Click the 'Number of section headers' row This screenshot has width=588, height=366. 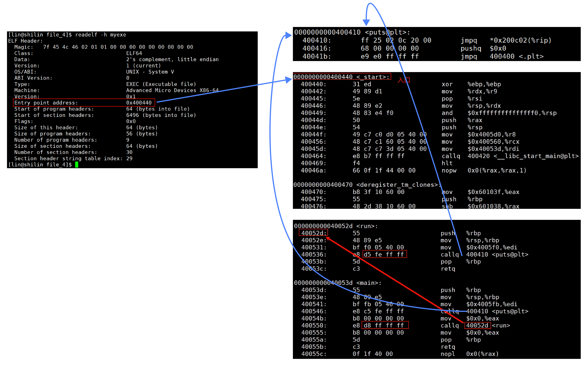click(73, 152)
